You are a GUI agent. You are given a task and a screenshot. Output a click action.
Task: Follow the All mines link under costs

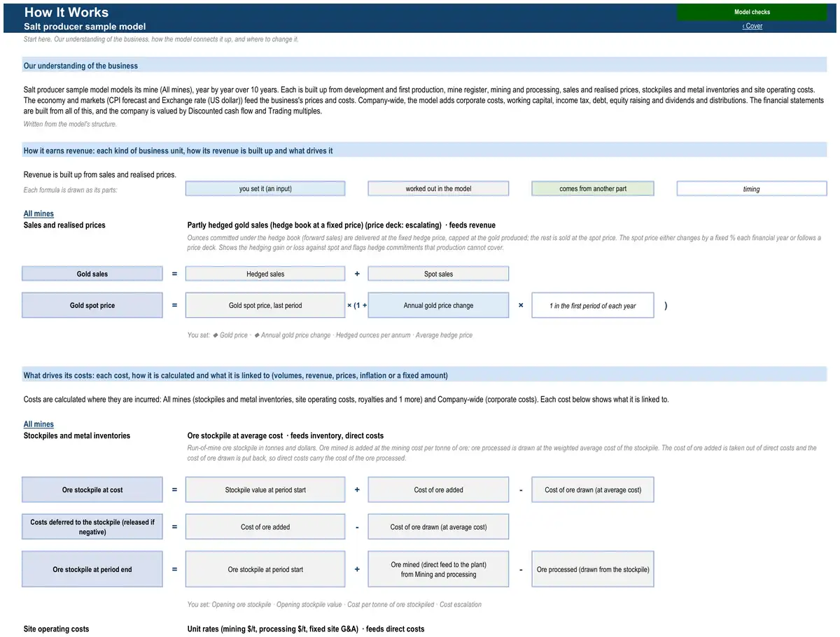tap(38, 424)
